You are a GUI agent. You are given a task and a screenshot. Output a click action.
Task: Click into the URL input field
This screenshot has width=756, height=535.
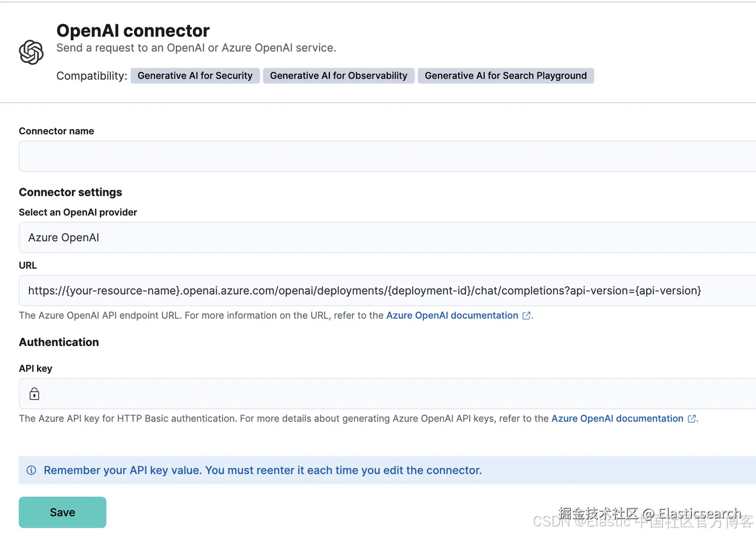[x=385, y=291]
